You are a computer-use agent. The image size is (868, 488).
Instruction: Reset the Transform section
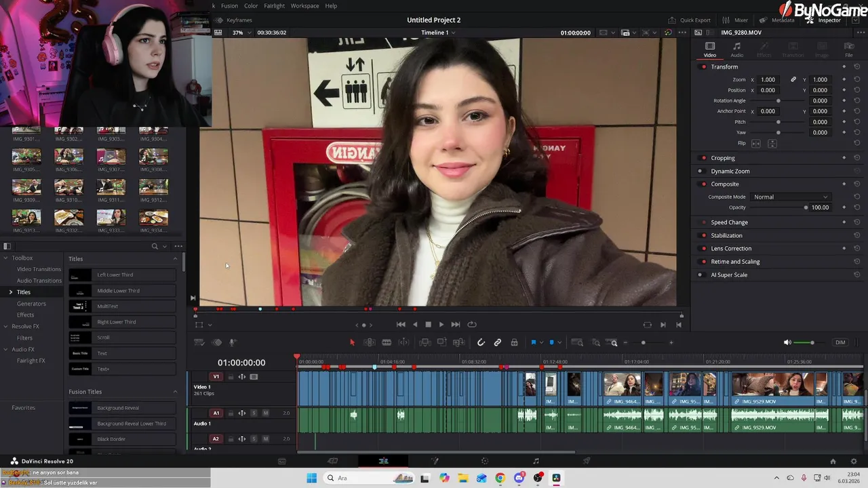[857, 66]
